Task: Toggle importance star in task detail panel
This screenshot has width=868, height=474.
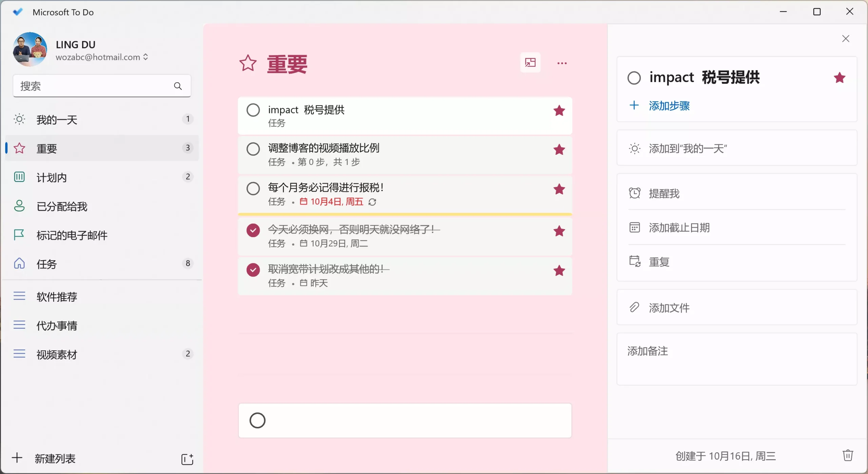Action: (840, 78)
